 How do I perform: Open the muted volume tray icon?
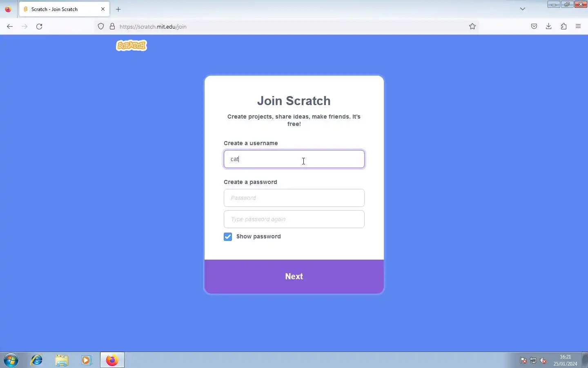[x=543, y=360]
